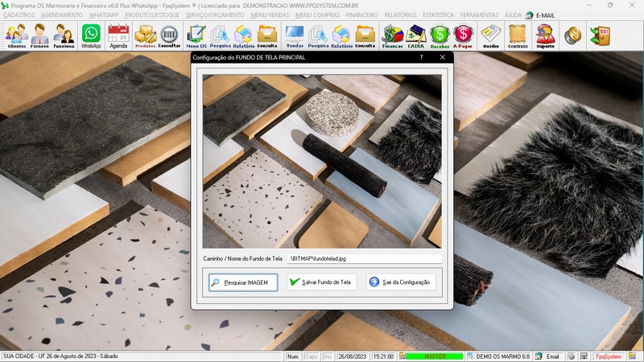Click the CAIXA cash register icon
The image size is (644, 362).
(416, 36)
